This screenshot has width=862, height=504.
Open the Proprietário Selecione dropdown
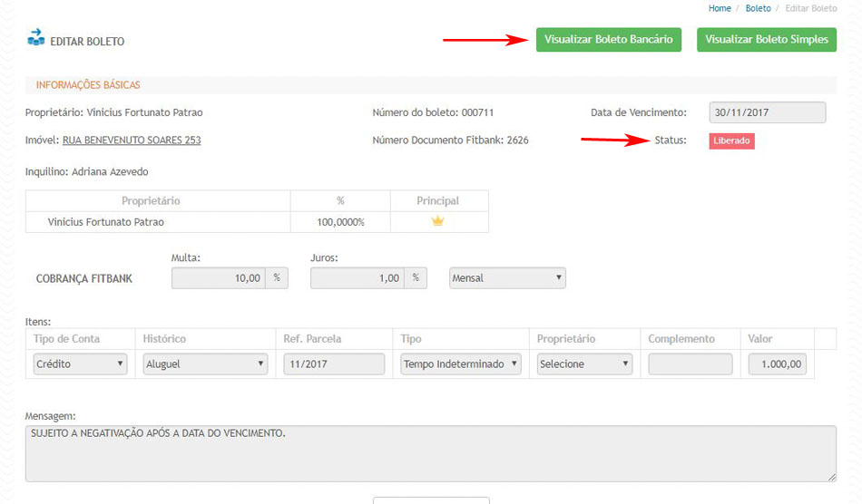click(583, 364)
